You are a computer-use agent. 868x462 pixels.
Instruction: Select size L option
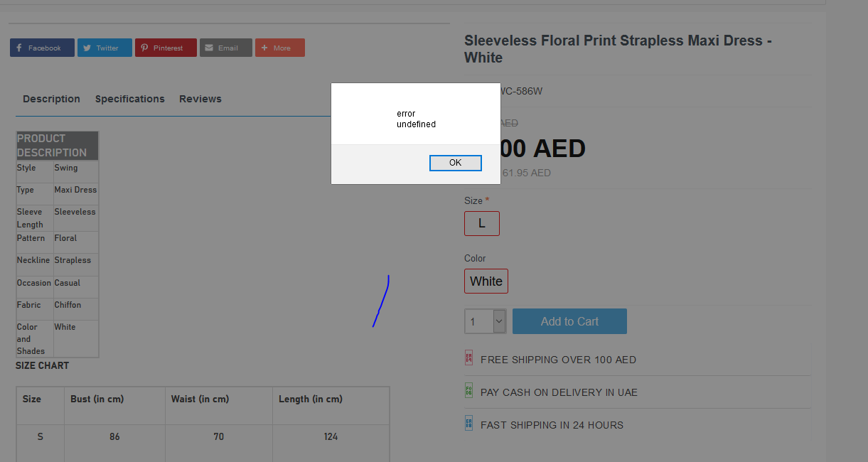click(482, 223)
